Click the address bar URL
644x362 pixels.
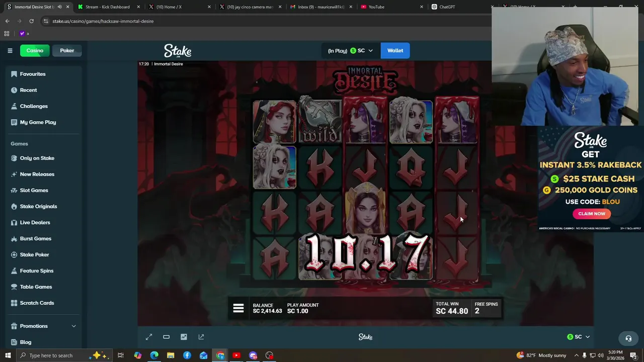click(x=103, y=21)
